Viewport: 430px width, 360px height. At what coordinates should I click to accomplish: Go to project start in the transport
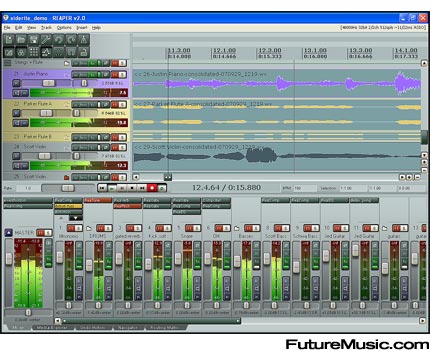click(102, 188)
